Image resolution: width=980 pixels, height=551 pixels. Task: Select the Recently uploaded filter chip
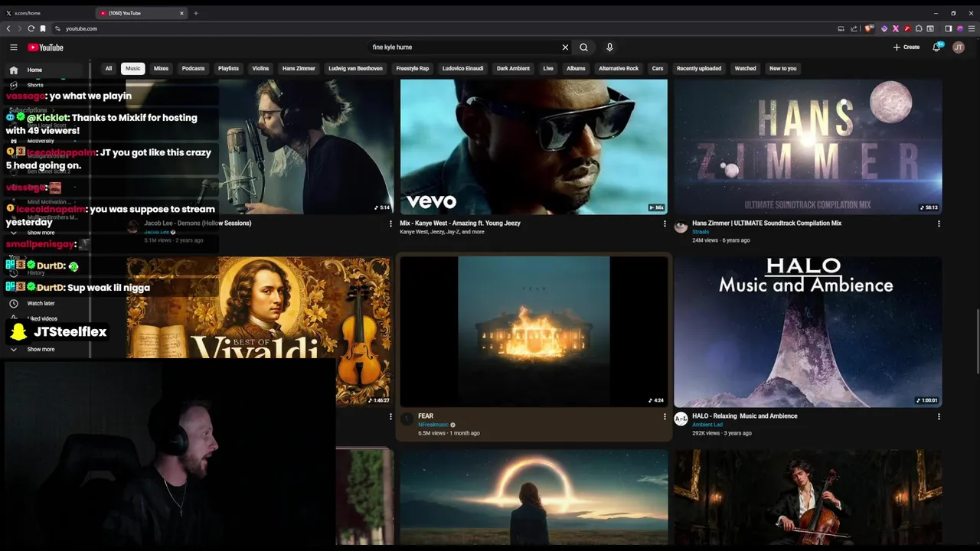pos(699,68)
